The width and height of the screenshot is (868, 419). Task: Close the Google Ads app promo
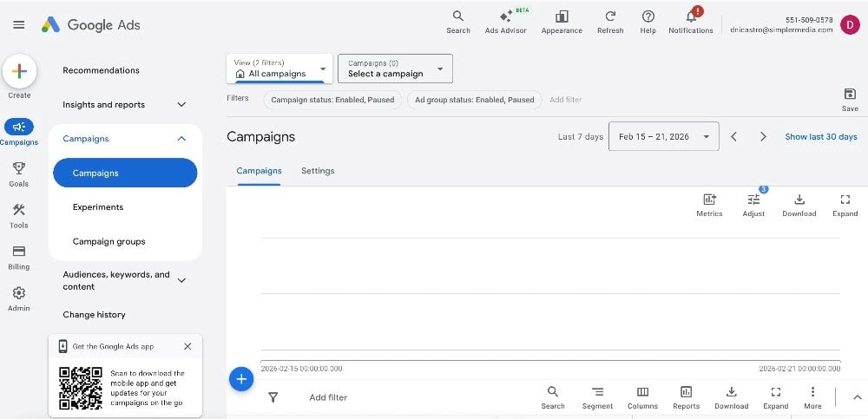click(x=187, y=346)
